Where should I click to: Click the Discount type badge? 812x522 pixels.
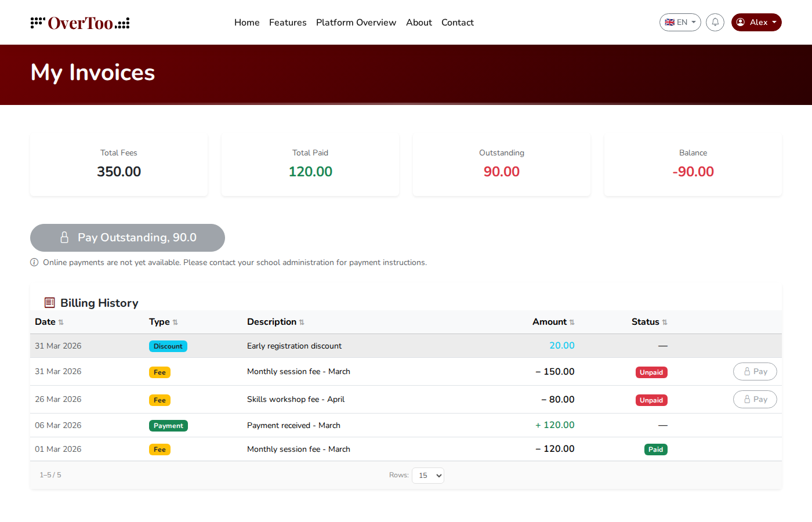coord(168,346)
